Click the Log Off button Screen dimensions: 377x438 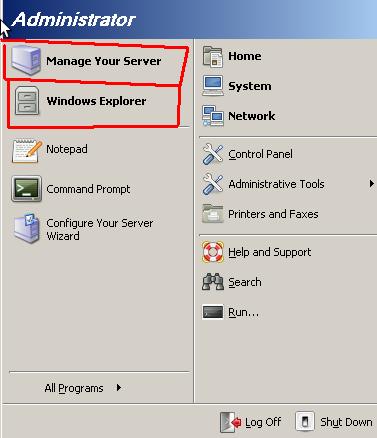[x=251, y=422]
